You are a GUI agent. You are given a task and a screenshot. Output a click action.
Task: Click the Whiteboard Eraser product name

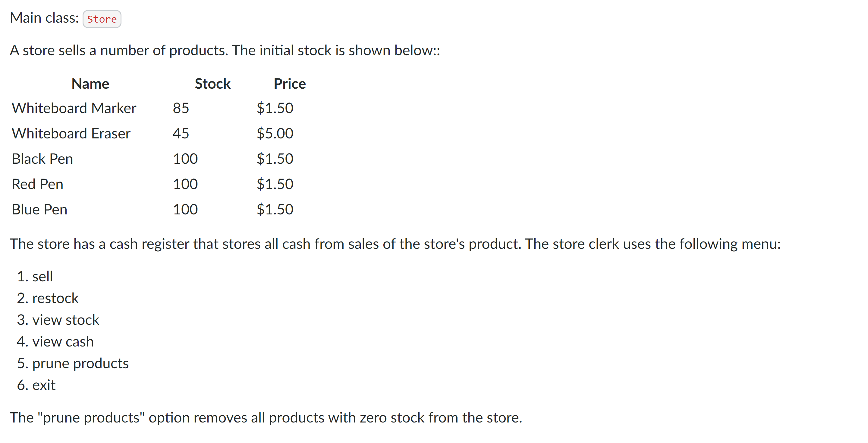click(x=71, y=134)
